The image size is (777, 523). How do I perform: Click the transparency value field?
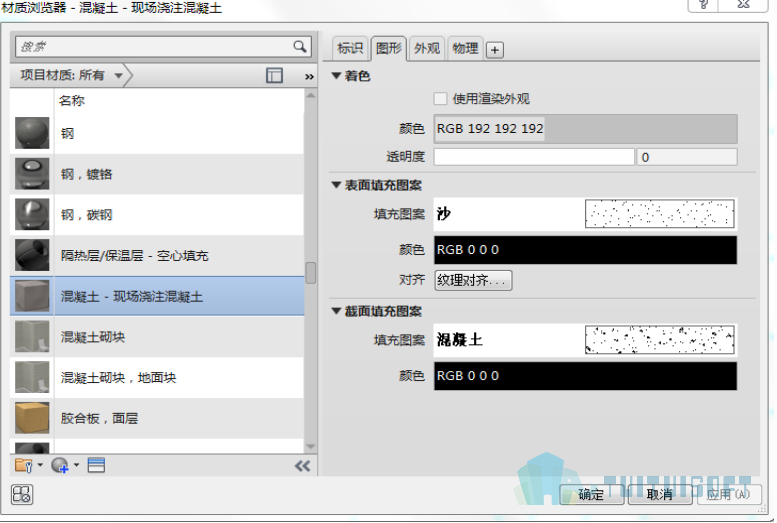pyautogui.click(x=687, y=157)
